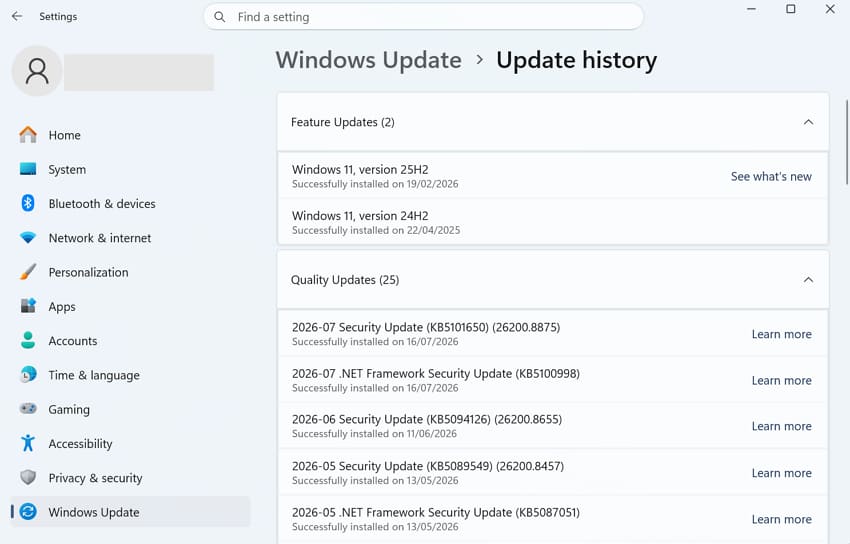Click the Home house icon

[28, 134]
